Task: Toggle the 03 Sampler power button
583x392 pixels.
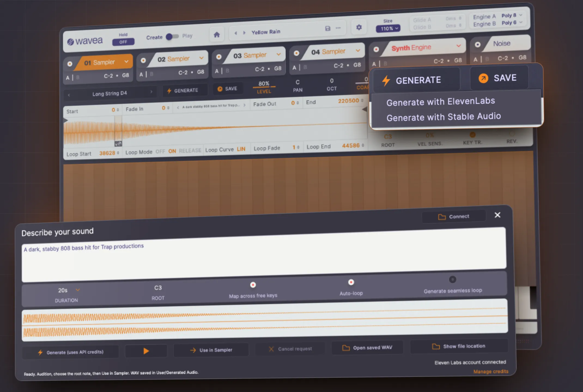Action: coord(218,57)
